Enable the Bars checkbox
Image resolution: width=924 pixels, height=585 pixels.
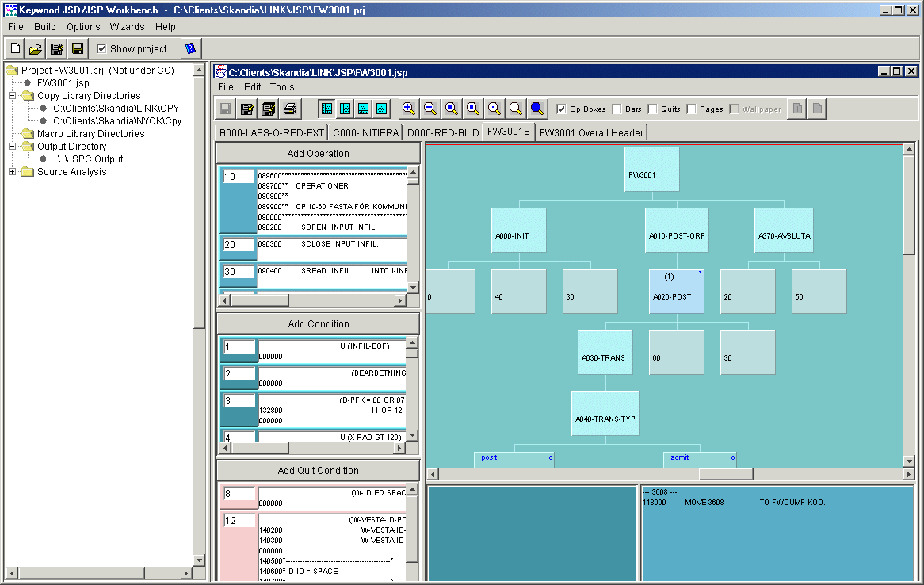[617, 109]
